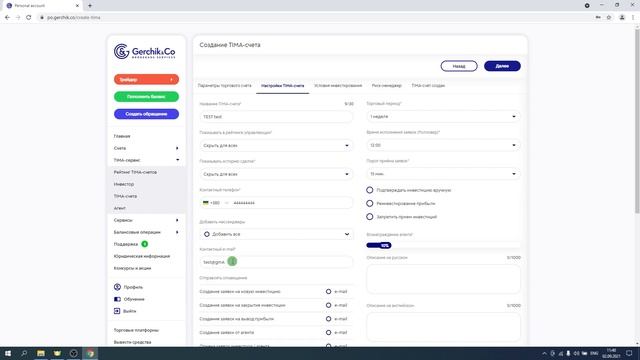Enable e-mail for 'заявки на закрытие инвестиции'

pos(329,305)
